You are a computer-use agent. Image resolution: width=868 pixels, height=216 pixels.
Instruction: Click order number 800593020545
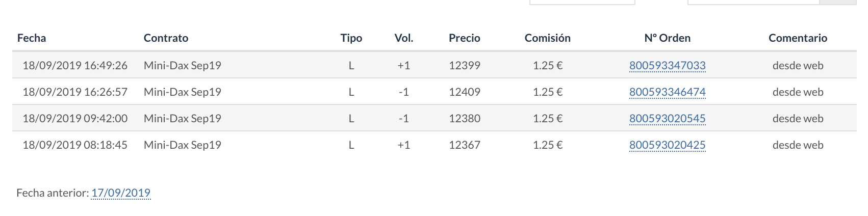pos(667,118)
